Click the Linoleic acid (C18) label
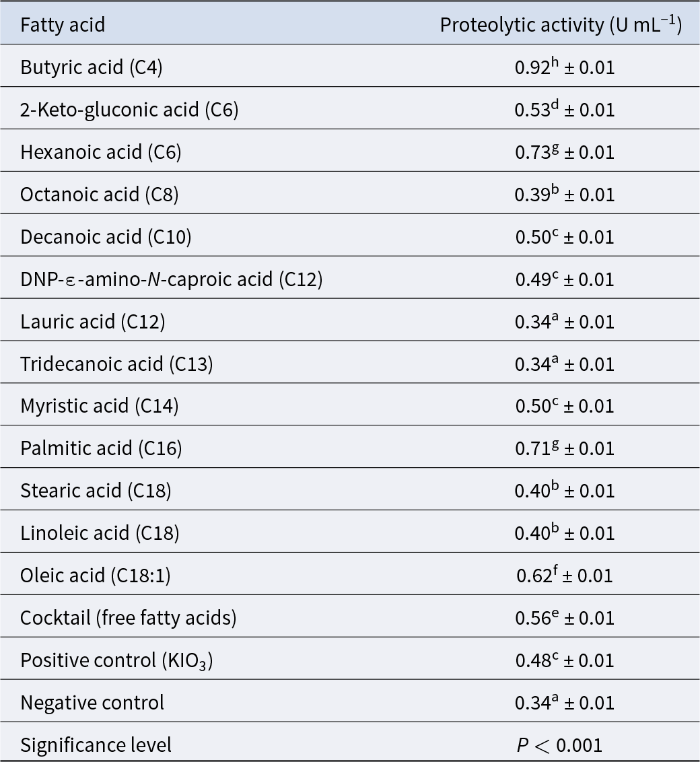 pos(100,533)
